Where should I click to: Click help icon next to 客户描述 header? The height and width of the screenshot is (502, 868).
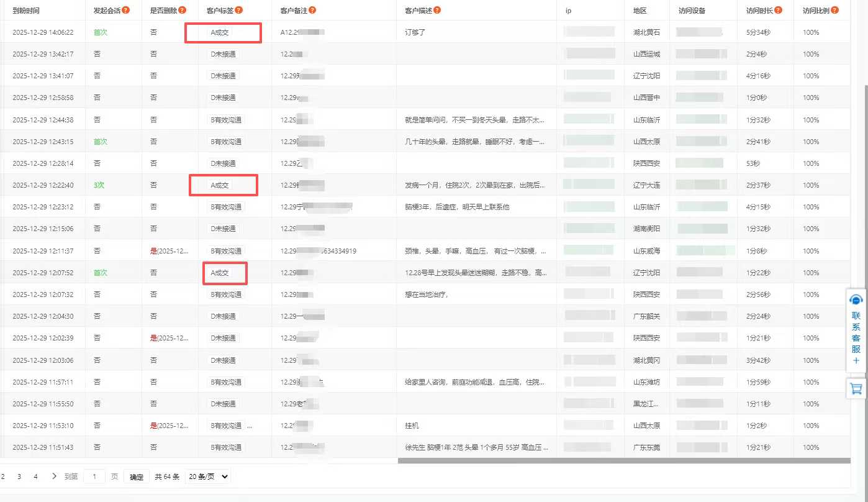point(437,10)
